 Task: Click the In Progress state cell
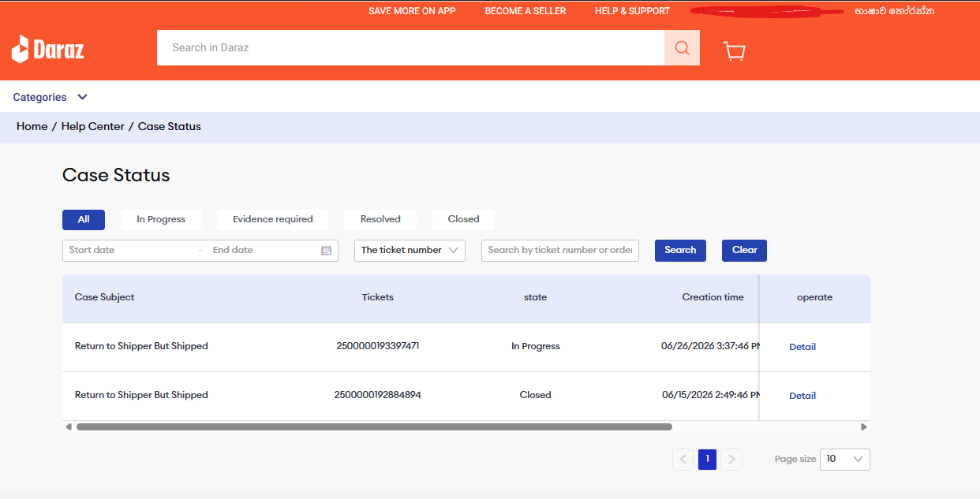tap(535, 346)
